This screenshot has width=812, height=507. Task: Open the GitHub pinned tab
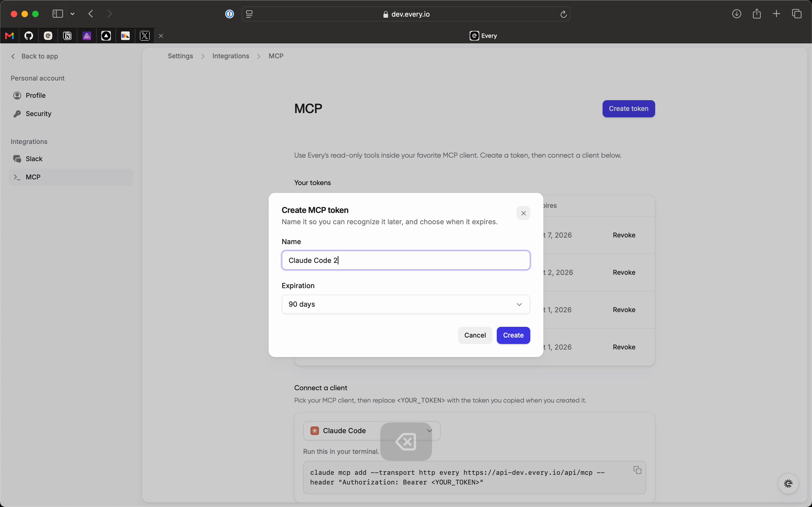pyautogui.click(x=29, y=36)
